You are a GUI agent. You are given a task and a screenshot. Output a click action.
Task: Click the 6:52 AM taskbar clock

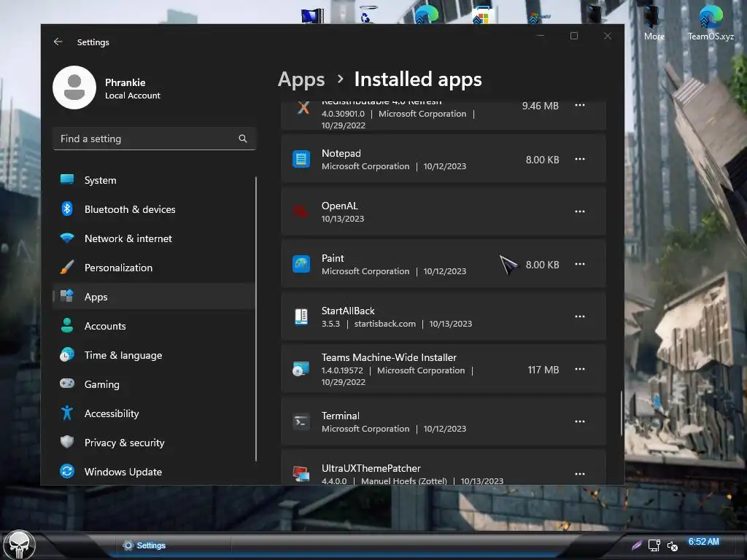[704, 542]
